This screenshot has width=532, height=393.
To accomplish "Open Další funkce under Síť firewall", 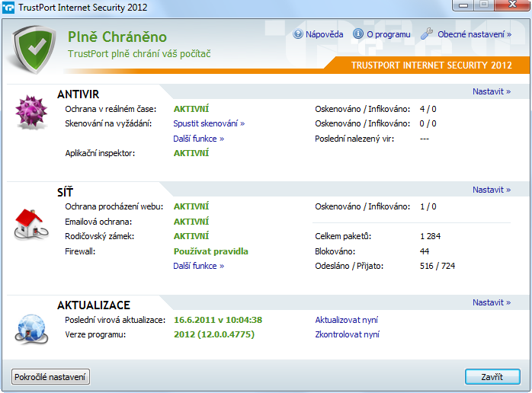I will [199, 266].
